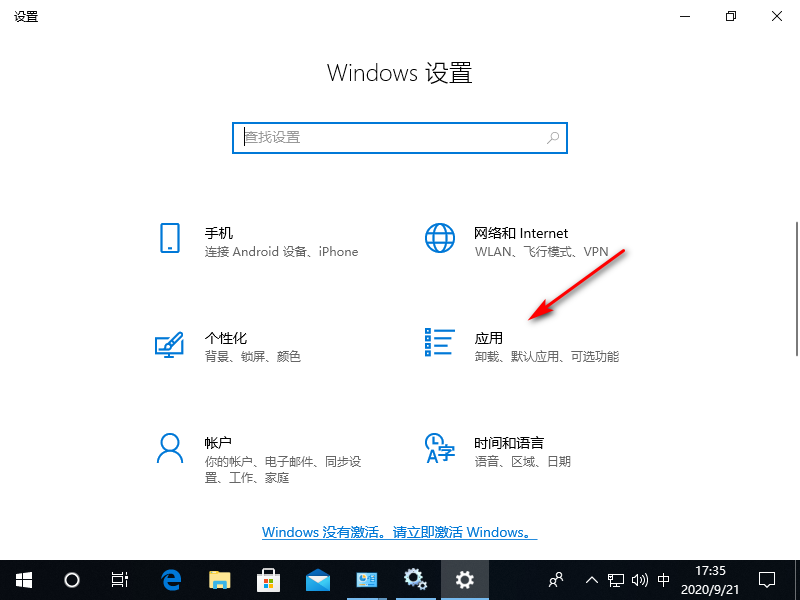This screenshot has width=800, height=600.
Task: Expand the hidden tray icons chevron
Action: [591, 580]
